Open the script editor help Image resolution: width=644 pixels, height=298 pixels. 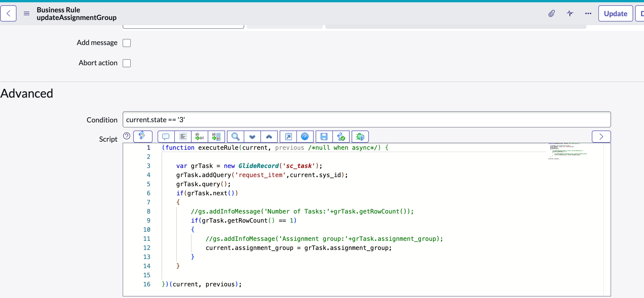tap(305, 137)
